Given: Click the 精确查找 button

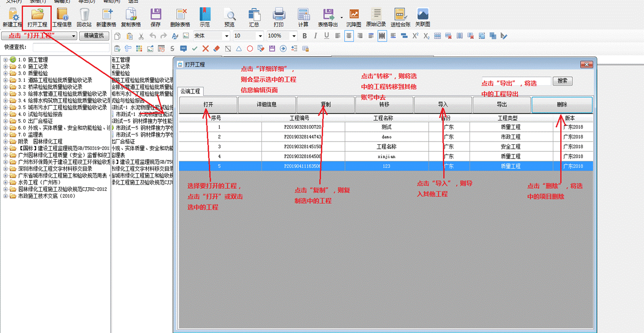Looking at the screenshot, I should (94, 36).
